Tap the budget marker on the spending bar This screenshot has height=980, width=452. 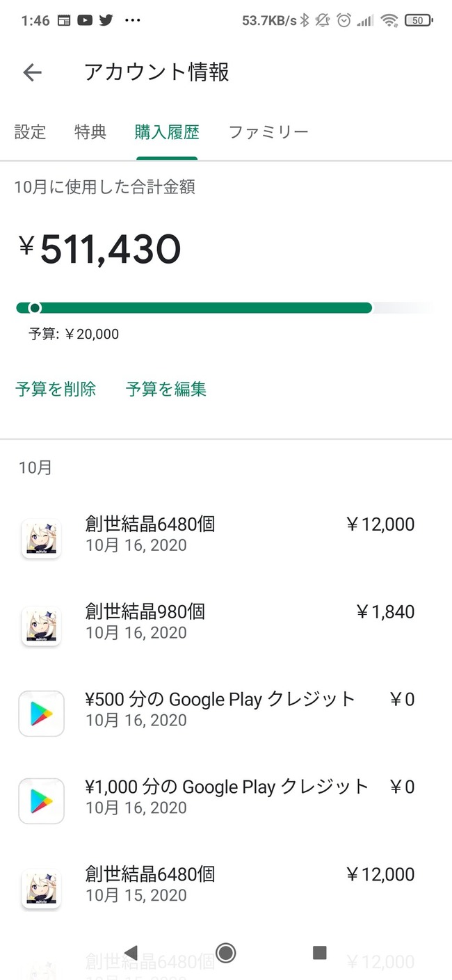(x=35, y=308)
